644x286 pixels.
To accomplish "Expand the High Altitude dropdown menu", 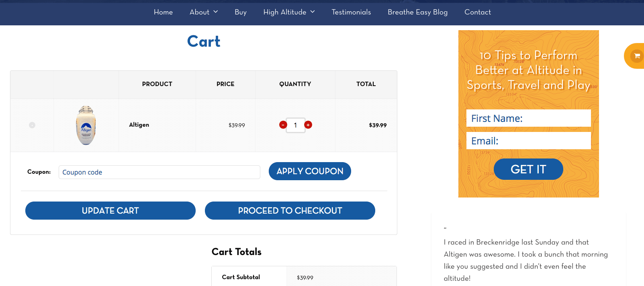I will pos(289,12).
